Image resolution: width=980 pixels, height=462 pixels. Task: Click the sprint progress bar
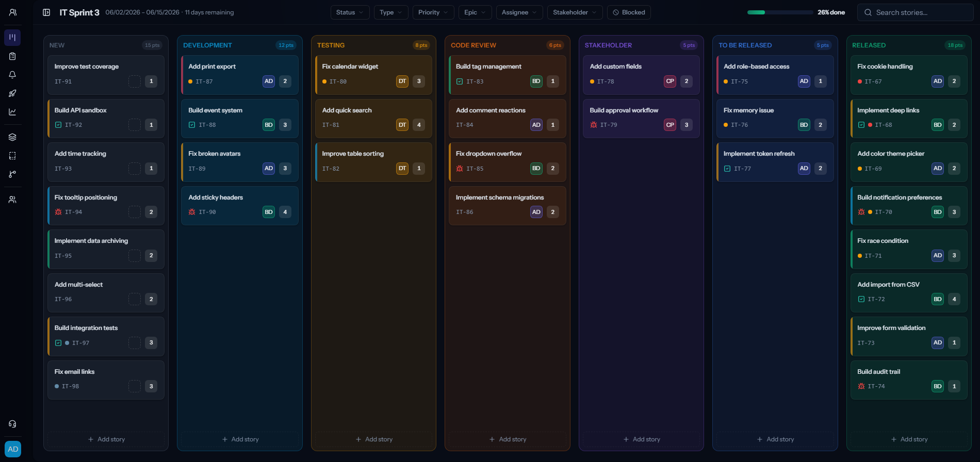click(x=780, y=12)
